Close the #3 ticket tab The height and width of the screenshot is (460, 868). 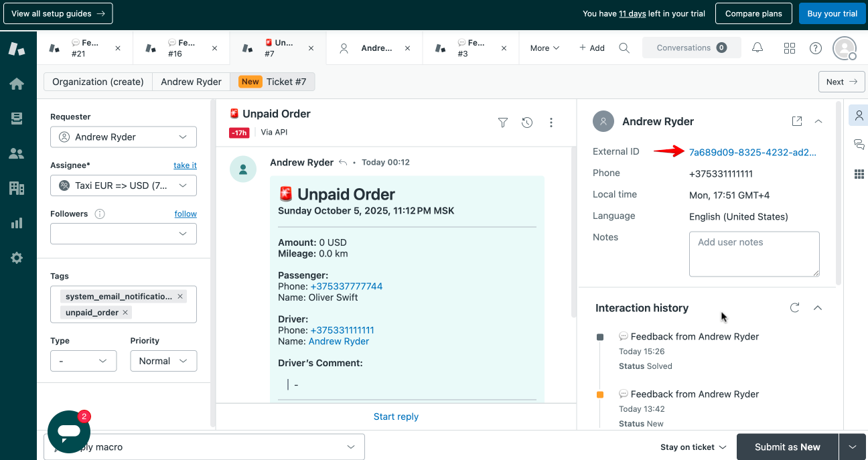[504, 48]
